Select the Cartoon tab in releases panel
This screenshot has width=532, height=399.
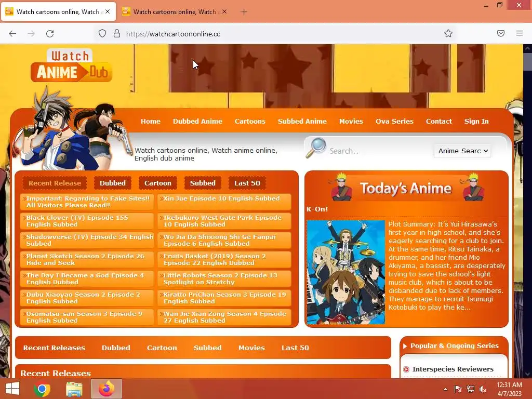click(x=158, y=183)
